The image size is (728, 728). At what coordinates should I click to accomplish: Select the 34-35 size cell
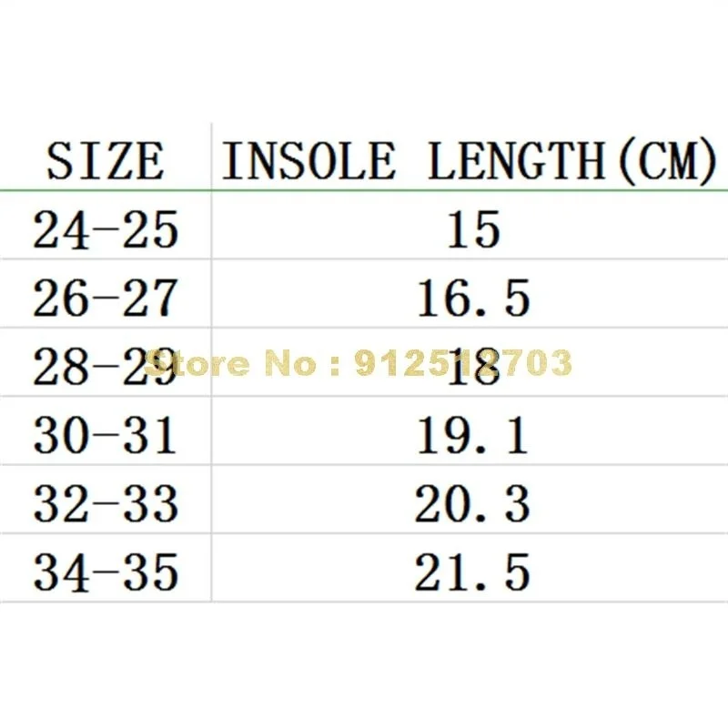pyautogui.click(x=106, y=573)
